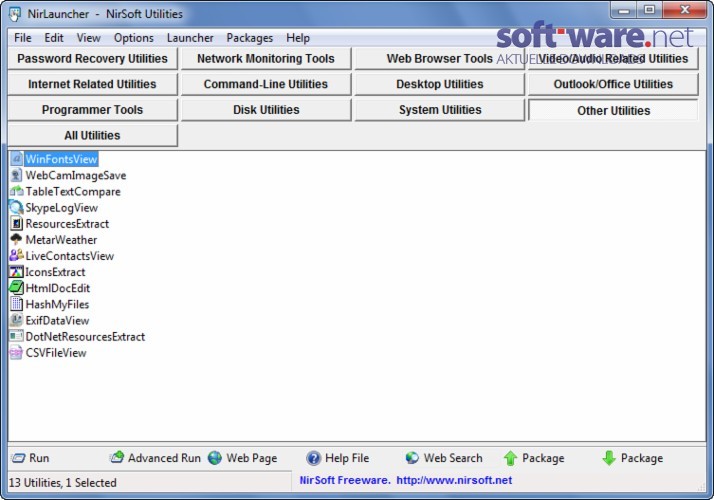714x500 pixels.
Task: Click the HtmlDocEdit green icon
Action: coord(16,288)
